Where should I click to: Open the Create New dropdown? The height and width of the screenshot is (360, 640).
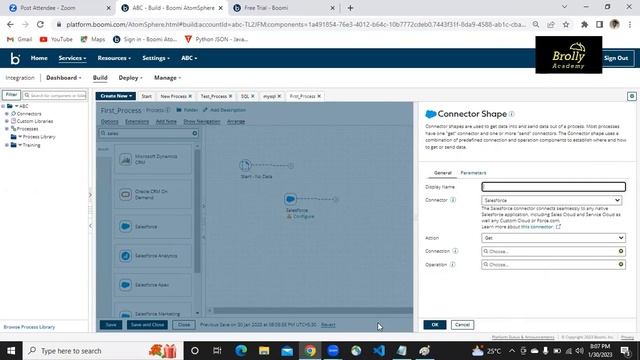[x=116, y=96]
